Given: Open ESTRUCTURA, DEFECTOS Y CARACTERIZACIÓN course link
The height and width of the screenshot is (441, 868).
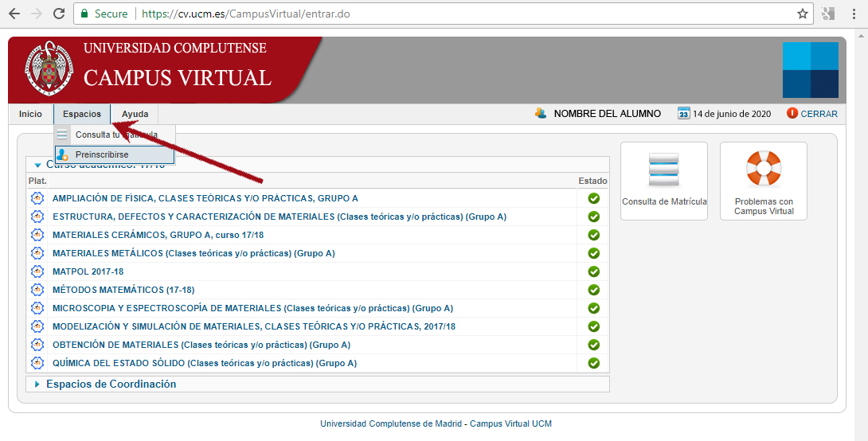Looking at the screenshot, I should point(280,217).
